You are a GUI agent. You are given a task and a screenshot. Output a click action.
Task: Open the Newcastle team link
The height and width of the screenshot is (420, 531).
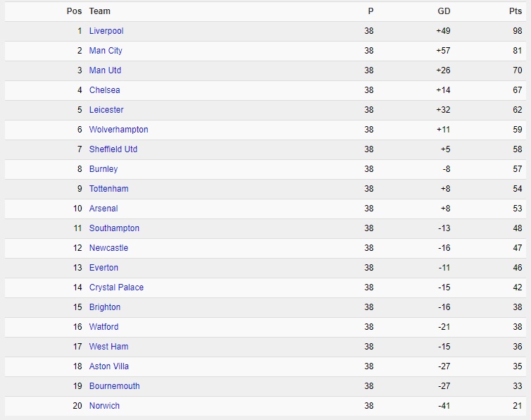point(108,248)
